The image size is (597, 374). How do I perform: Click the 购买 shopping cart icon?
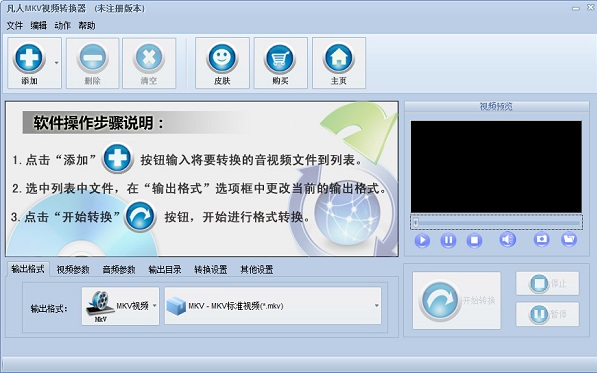coord(280,58)
